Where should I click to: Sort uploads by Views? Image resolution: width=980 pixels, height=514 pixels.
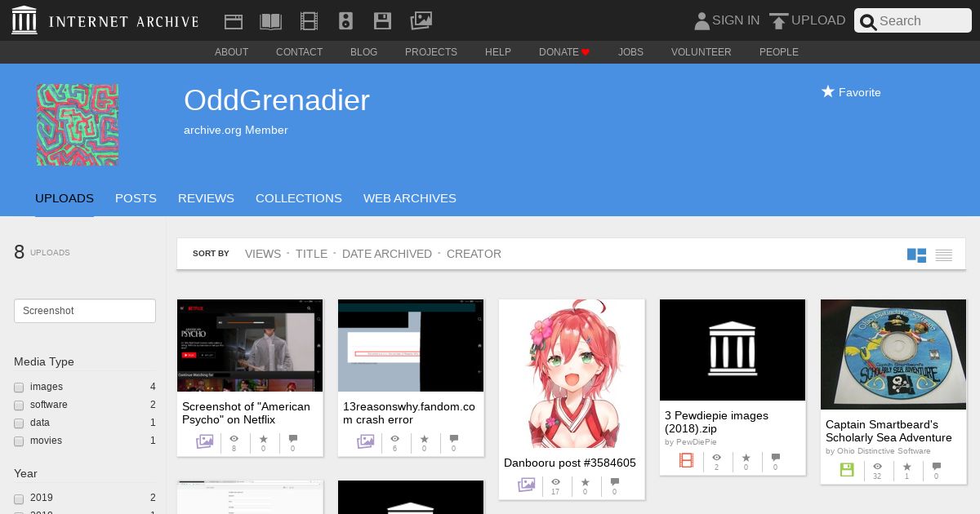[x=263, y=254]
